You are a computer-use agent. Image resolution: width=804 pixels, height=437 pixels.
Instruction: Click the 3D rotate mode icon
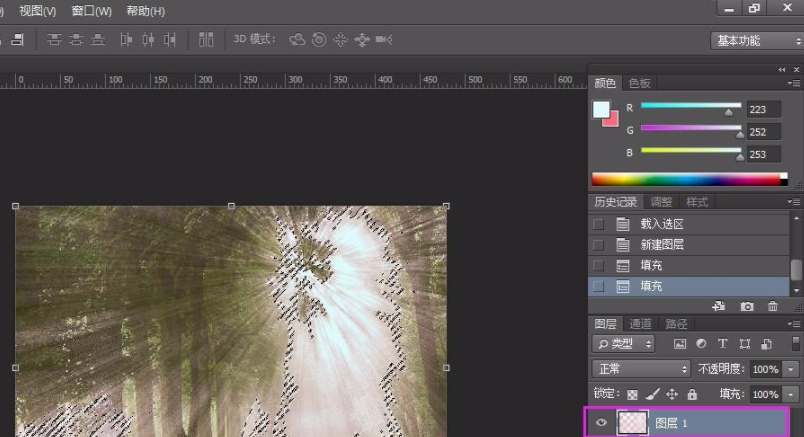click(297, 40)
